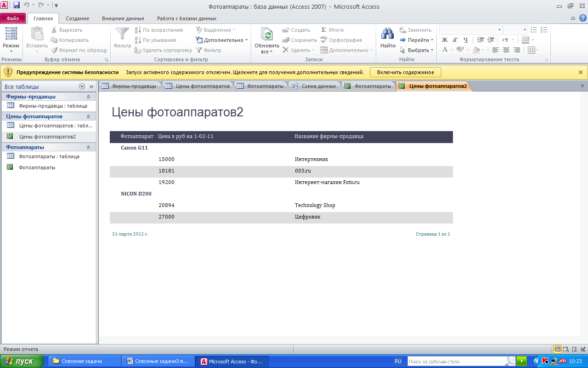Click the align text left icon
Screen dimensions: 588x368
tap(495, 50)
